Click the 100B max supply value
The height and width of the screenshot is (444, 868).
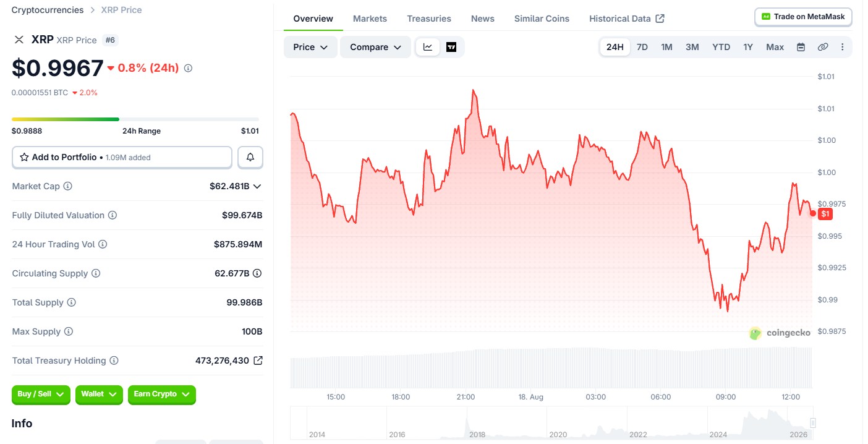[x=252, y=331]
